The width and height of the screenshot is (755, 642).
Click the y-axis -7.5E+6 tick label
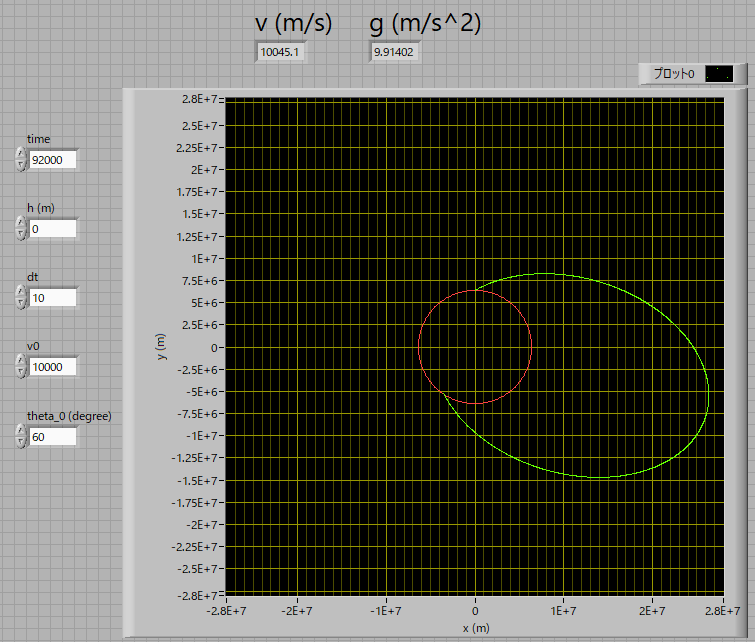[x=197, y=414]
